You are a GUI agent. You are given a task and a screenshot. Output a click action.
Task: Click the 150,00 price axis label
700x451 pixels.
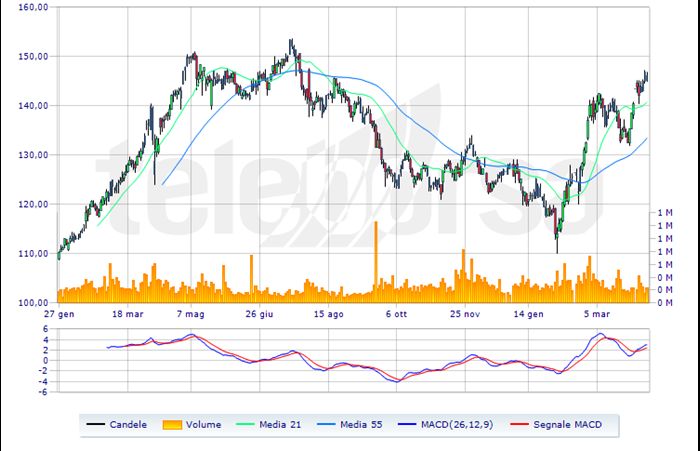[34, 56]
